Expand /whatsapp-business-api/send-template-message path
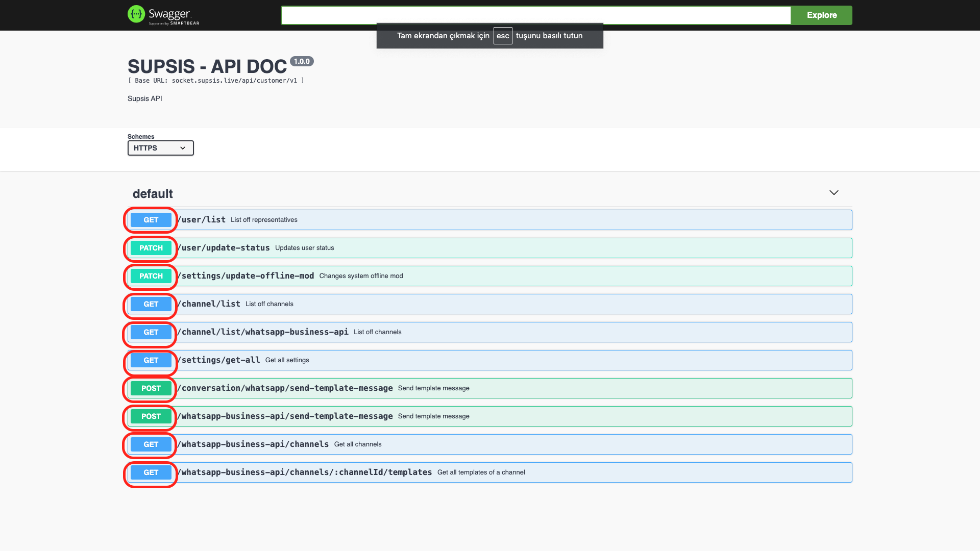 [x=285, y=416]
